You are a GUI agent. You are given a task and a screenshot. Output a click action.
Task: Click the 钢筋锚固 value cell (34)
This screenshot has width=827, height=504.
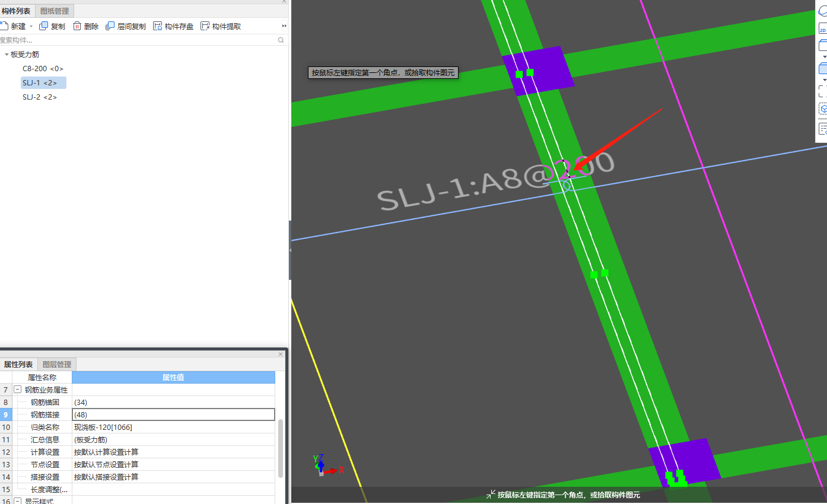coord(173,402)
